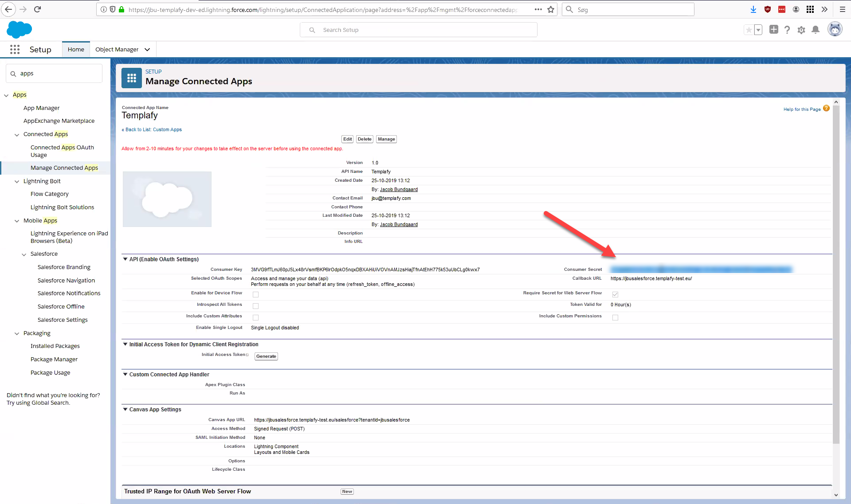Viewport: 851px width, 504px height.
Task: Click the Edit button
Action: click(347, 139)
